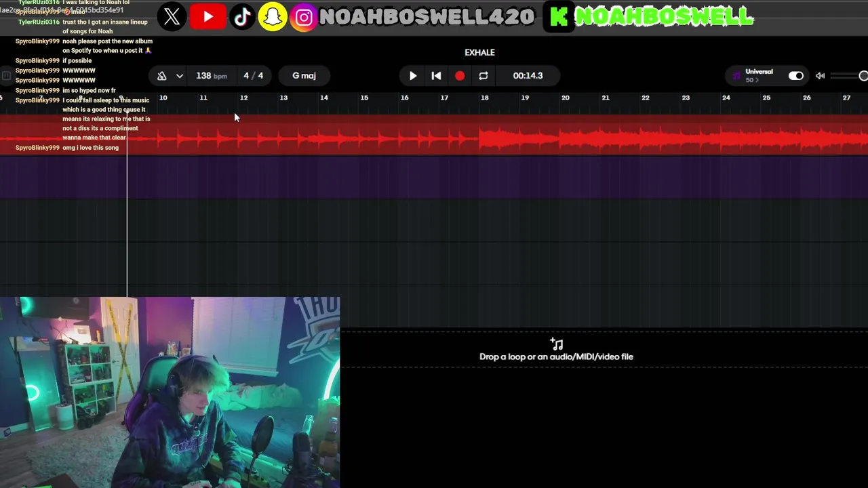Click the Drop a loop or file area
Image resolution: width=868 pixels, height=488 pixels.
556,350
